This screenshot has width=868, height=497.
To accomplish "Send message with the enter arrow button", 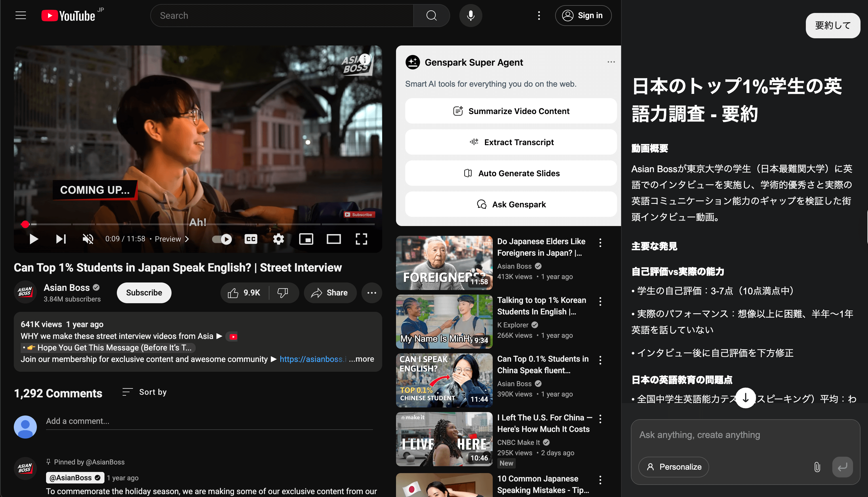I will 842,466.
